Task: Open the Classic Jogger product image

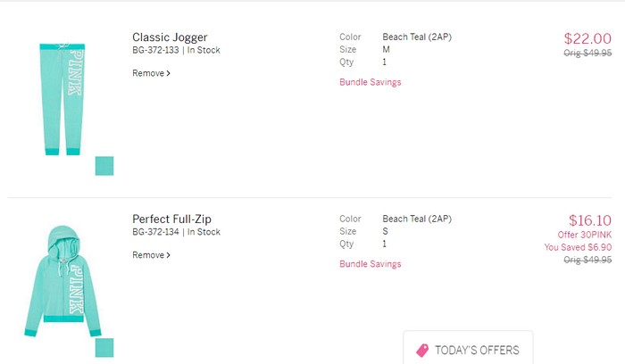Action: point(62,99)
